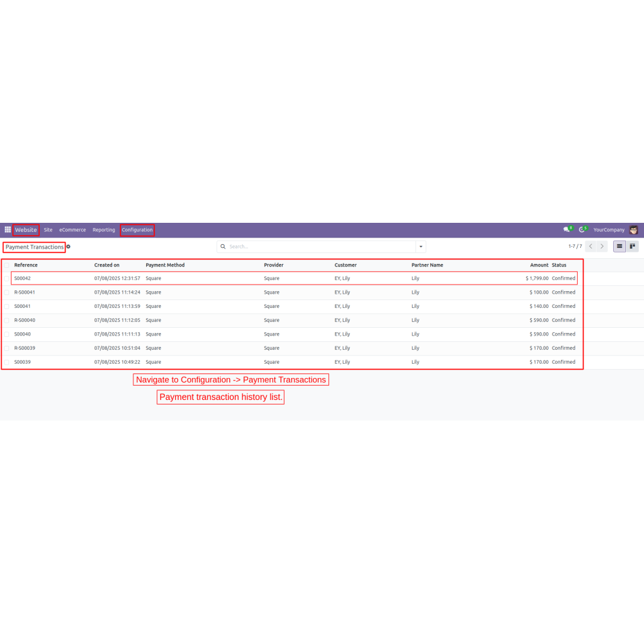
Task: Go to next page arrow
Action: [602, 247]
